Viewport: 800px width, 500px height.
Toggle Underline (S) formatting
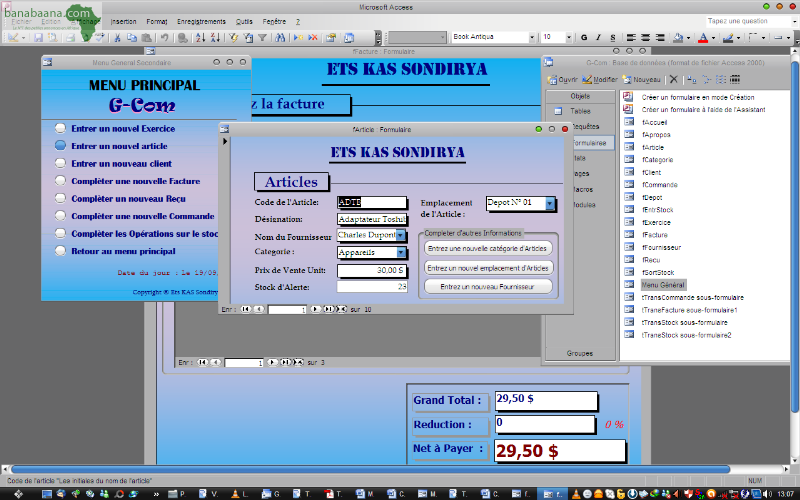pos(613,37)
